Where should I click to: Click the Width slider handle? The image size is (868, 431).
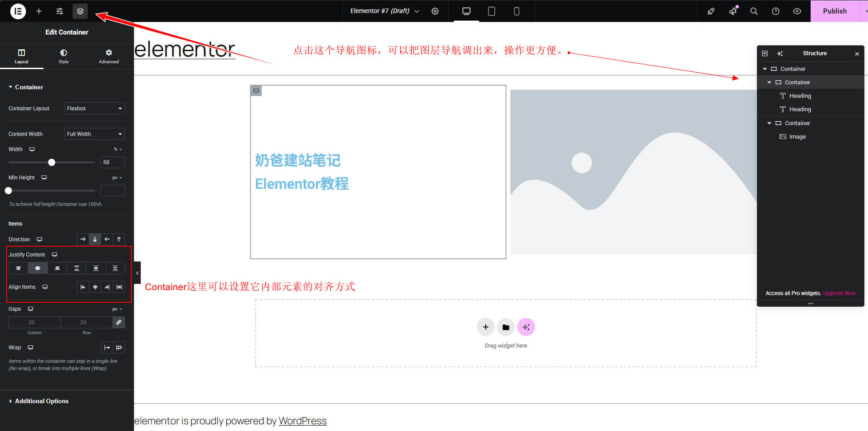tap(52, 162)
